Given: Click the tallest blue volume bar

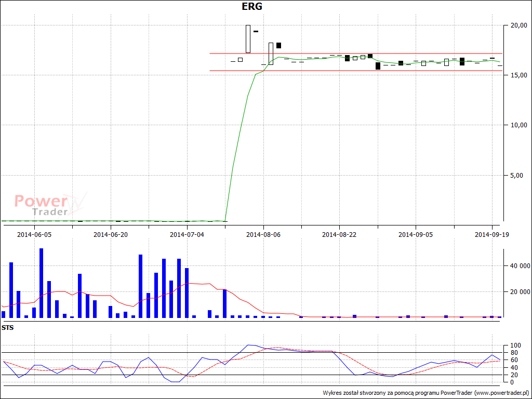Looking at the screenshot, I should 42,283.
